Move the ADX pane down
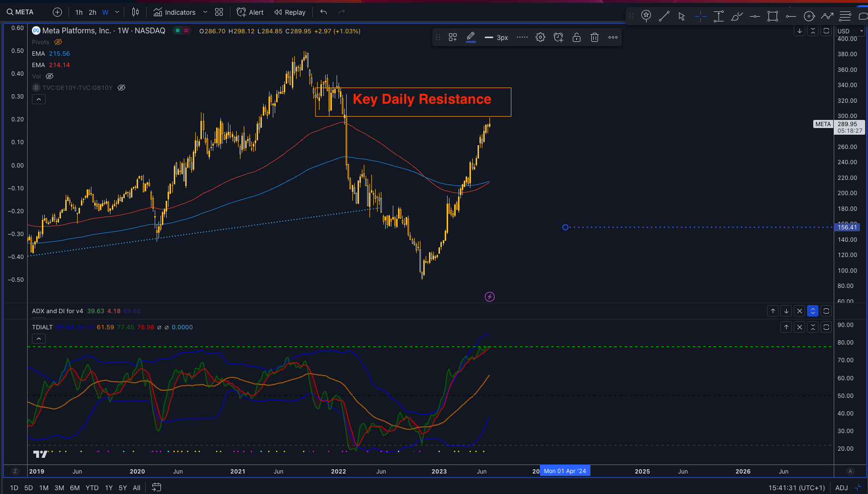The height and width of the screenshot is (494, 868). (786, 311)
